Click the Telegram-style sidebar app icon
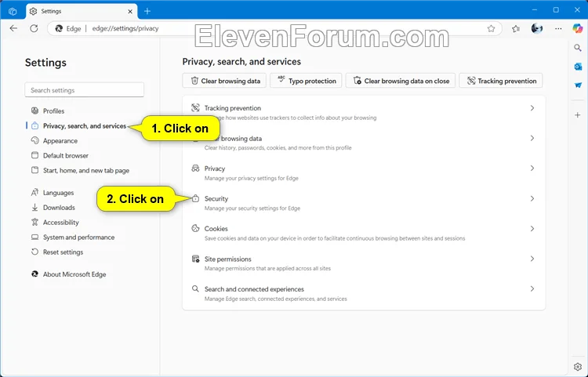The height and width of the screenshot is (377, 588). (x=578, y=85)
